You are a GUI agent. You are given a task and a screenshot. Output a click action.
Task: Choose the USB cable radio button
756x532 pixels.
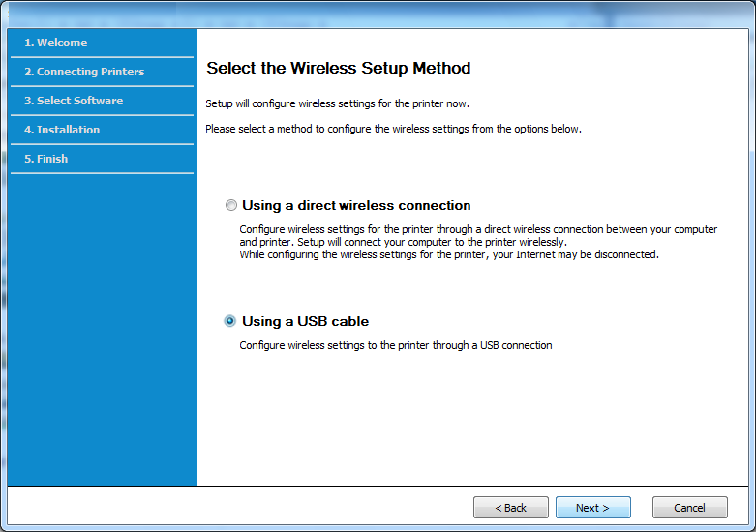(x=230, y=321)
